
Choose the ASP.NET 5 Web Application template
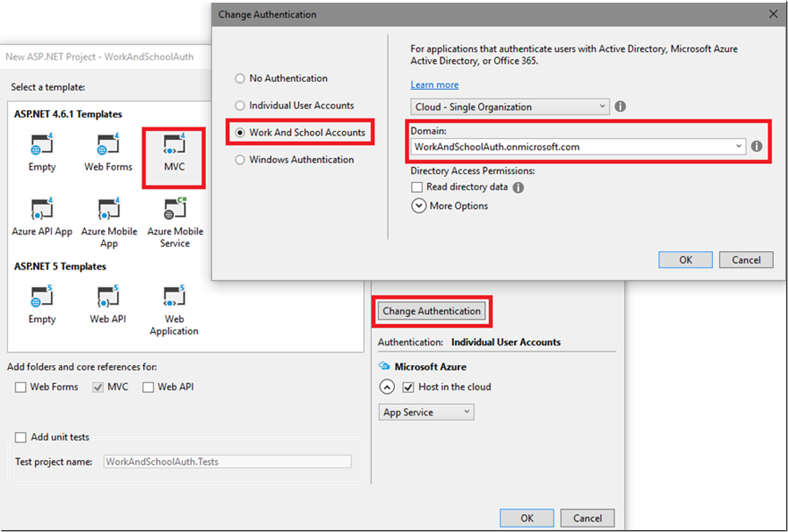(174, 311)
